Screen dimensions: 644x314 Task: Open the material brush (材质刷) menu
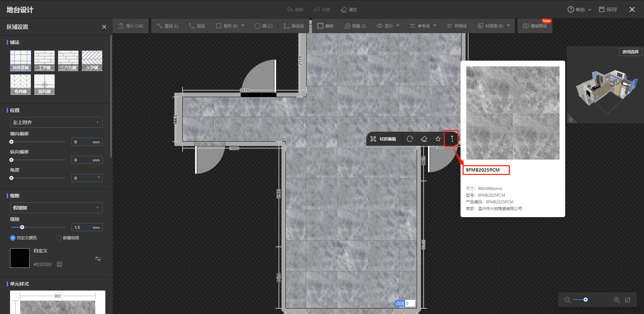(x=493, y=26)
